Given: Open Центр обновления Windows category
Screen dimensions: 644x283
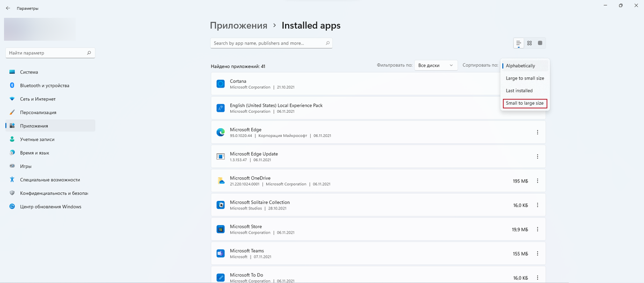Looking at the screenshot, I should coord(50,206).
